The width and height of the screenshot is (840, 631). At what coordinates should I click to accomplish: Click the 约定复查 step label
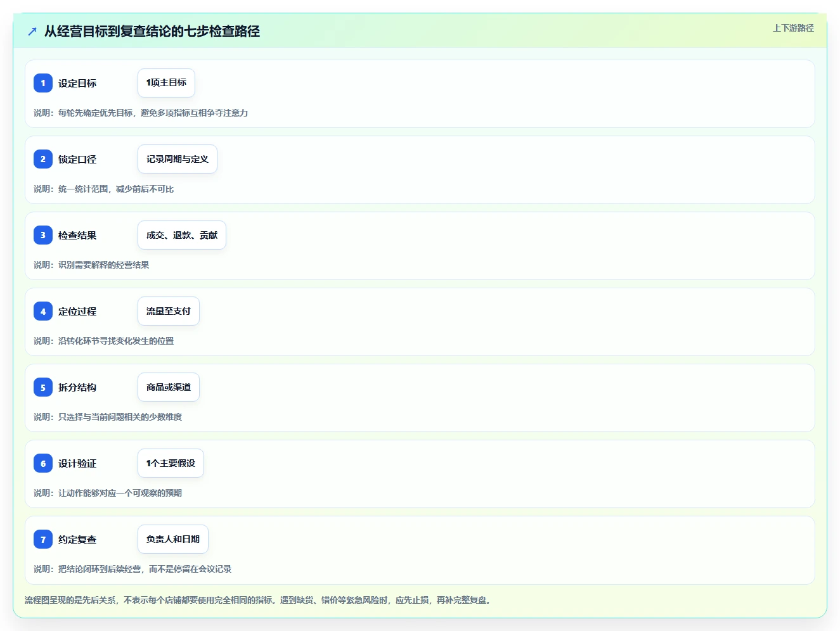point(77,539)
